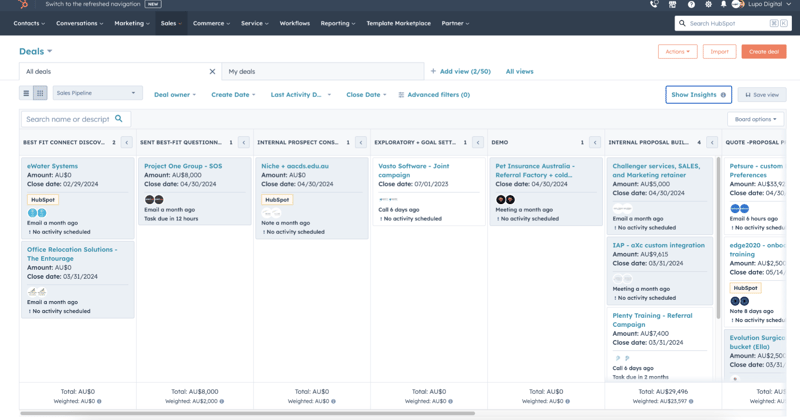Focus the Search HubSpot field
The height and width of the screenshot is (420, 800).
(733, 23)
